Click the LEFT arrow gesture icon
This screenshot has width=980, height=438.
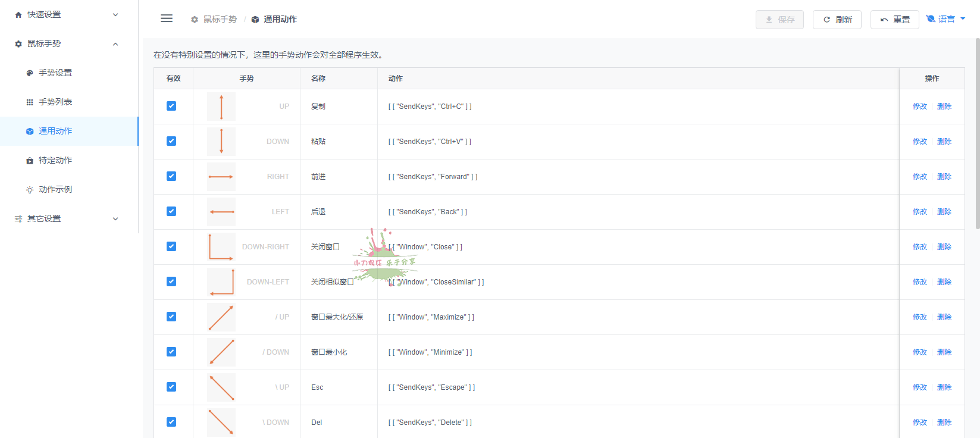click(221, 212)
